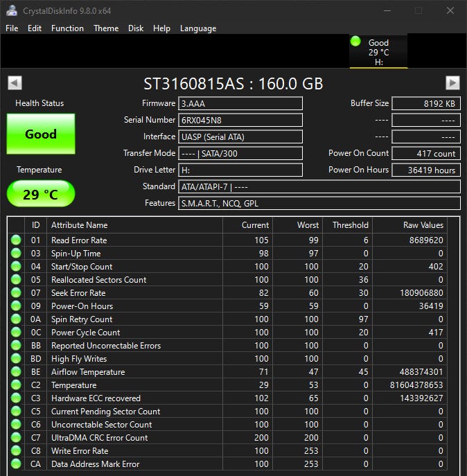Open the Function menu
The width and height of the screenshot is (467, 476).
pos(67,28)
